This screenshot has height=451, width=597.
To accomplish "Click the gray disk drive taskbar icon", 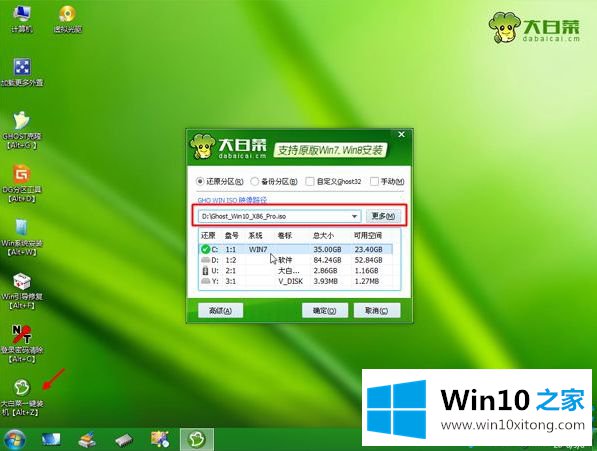I will coord(124,440).
